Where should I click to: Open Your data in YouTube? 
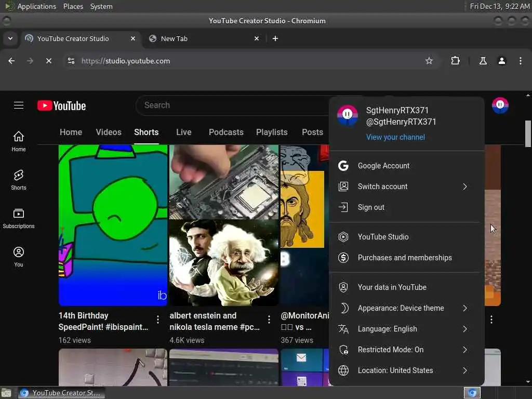(406, 287)
